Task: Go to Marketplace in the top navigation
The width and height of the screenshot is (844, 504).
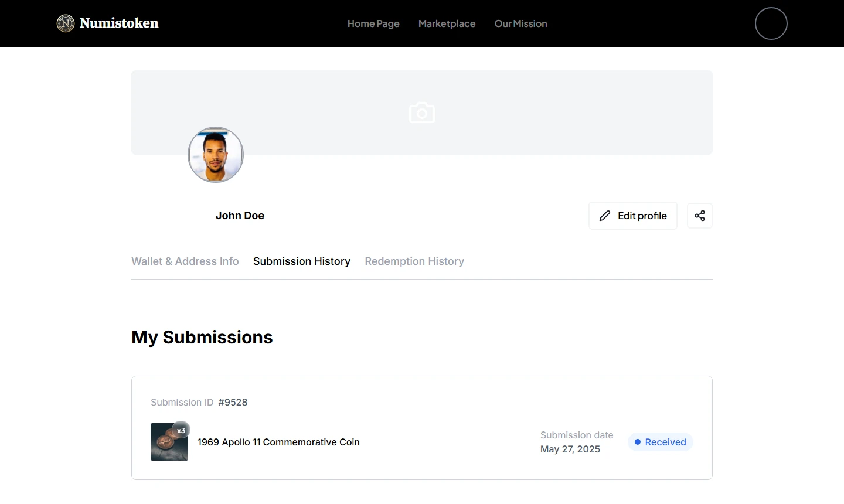Action: coord(447,23)
